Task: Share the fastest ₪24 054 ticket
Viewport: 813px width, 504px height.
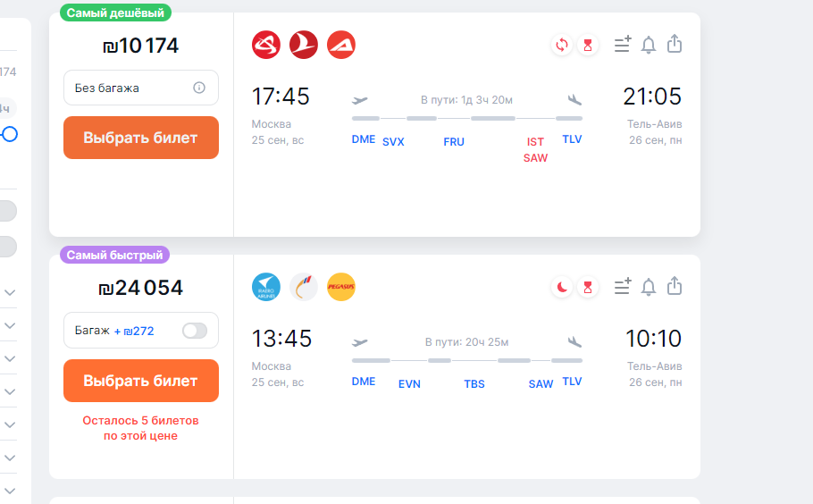Action: pos(674,286)
